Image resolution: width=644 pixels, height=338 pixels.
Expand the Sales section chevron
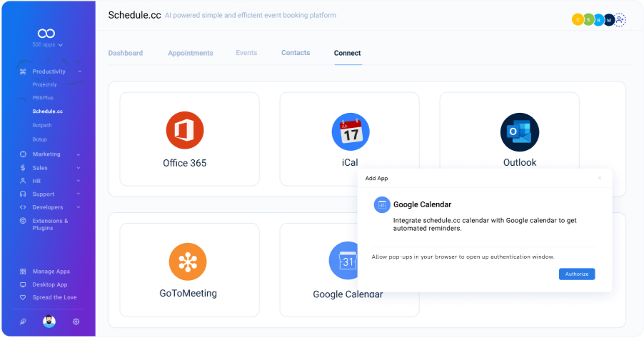(79, 168)
